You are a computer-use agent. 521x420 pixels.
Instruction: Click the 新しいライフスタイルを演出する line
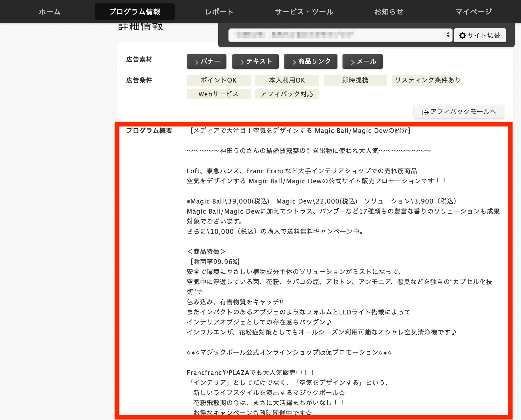coord(269,393)
